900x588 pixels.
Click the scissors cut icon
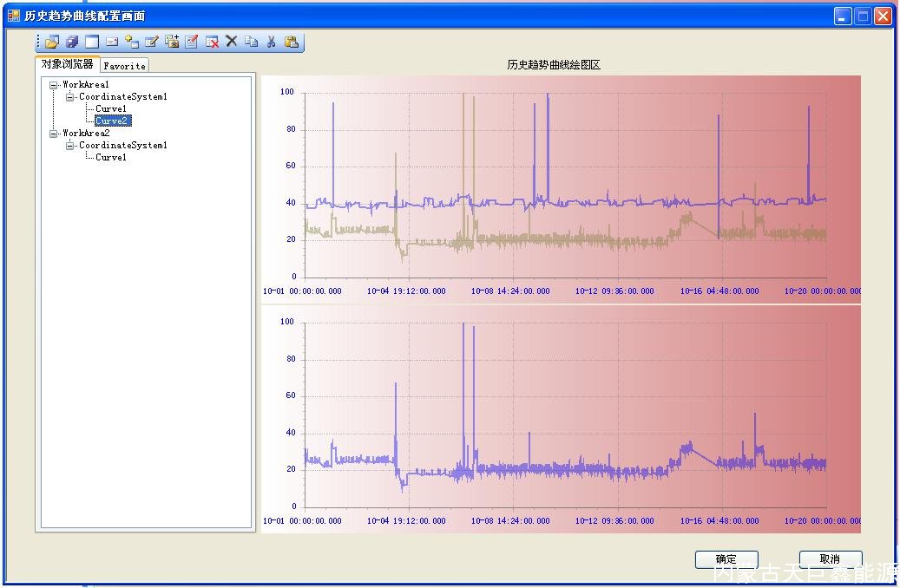point(271,42)
